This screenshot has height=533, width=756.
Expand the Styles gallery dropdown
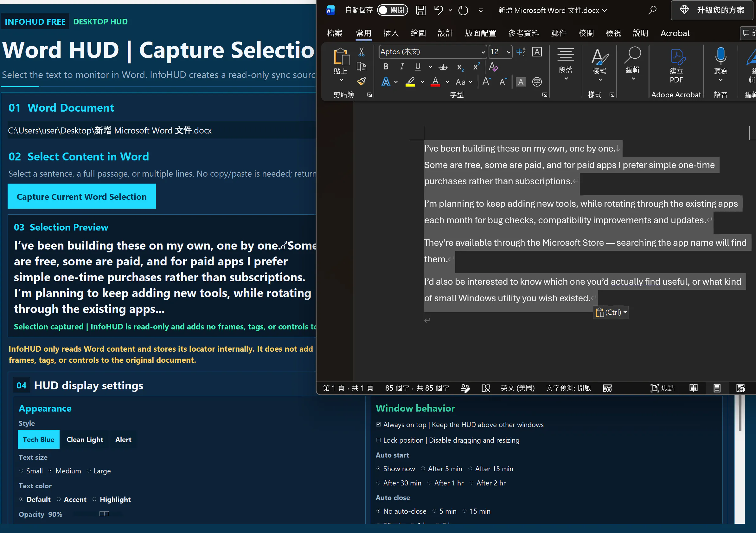click(600, 80)
